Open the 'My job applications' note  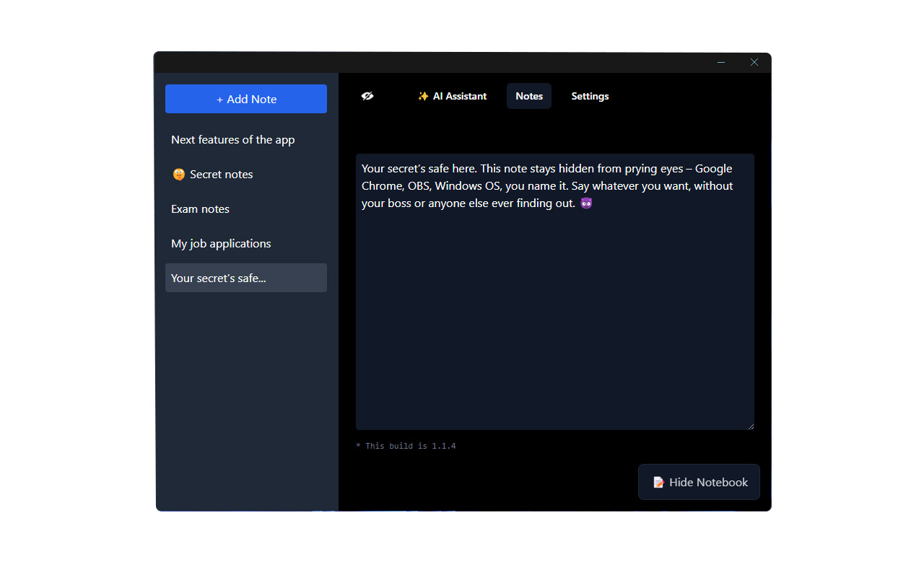click(x=221, y=244)
